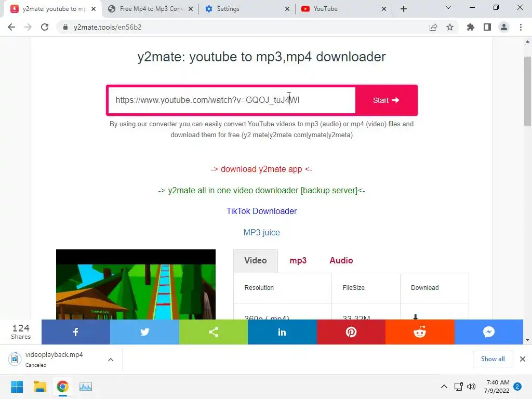Open the monitor app in taskbar
This screenshot has height=399, width=532.
[x=86, y=387]
